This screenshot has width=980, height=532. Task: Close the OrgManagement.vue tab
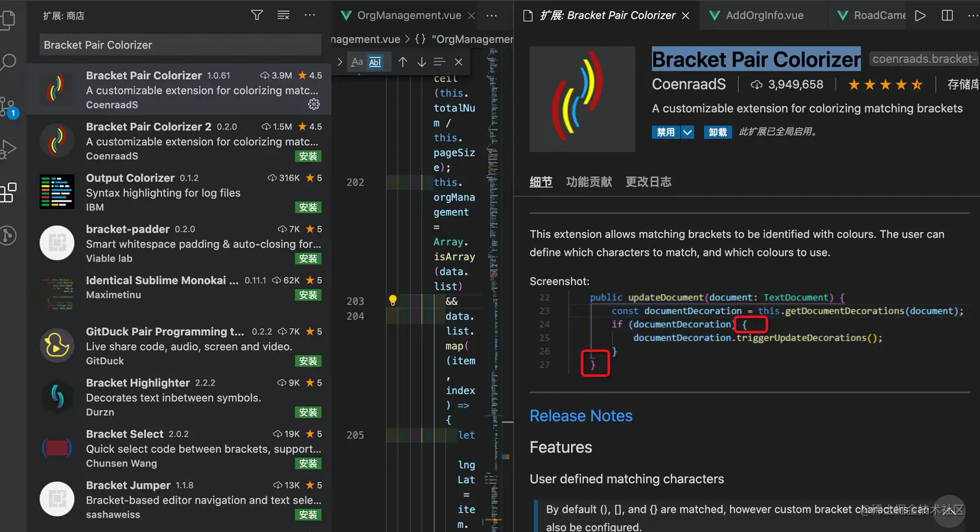(x=471, y=16)
